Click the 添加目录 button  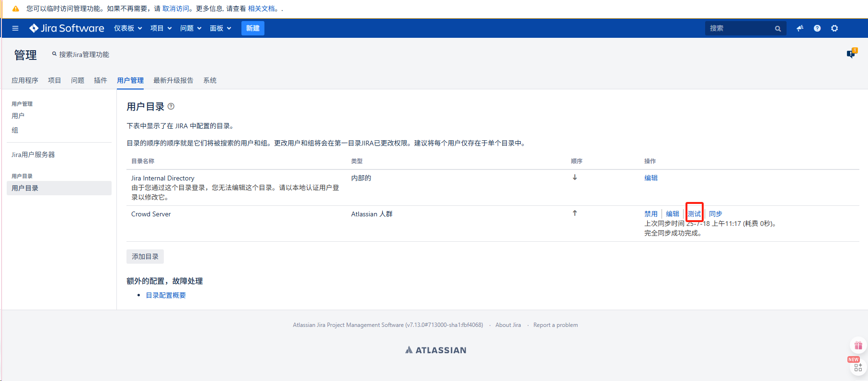tap(145, 257)
